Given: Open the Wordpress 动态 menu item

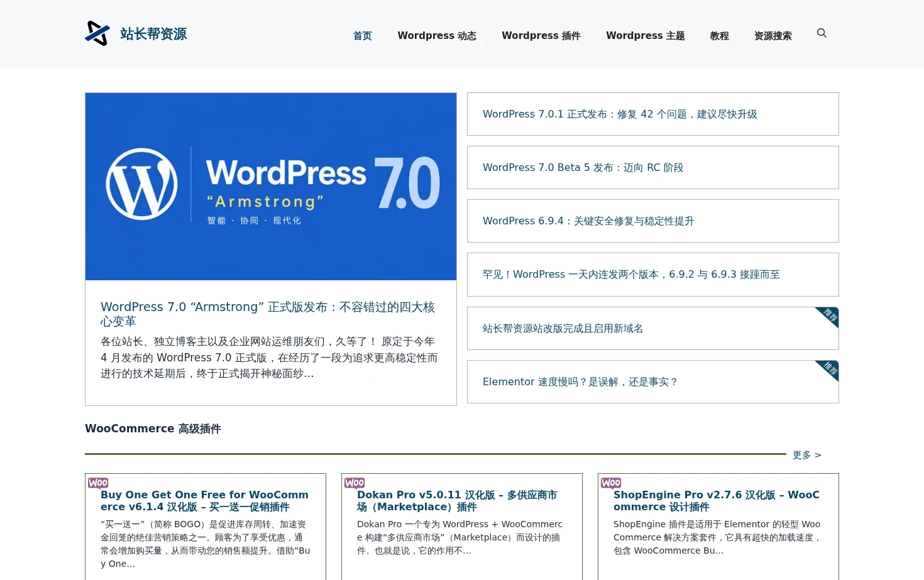Looking at the screenshot, I should point(437,36).
